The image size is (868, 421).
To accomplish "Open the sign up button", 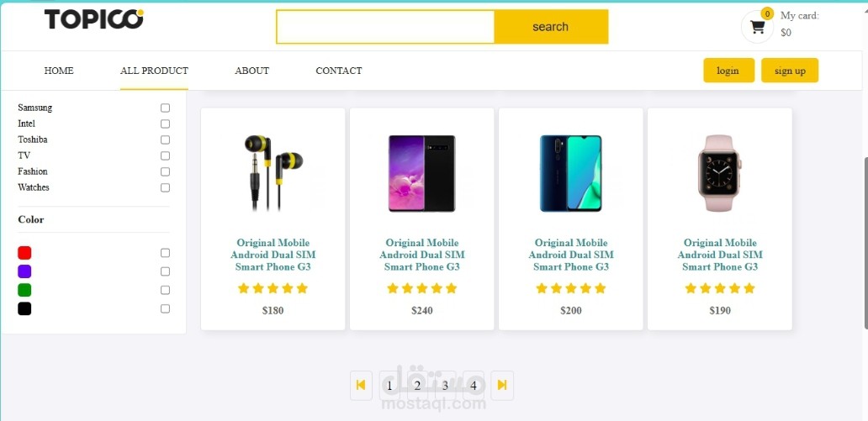I will click(790, 71).
